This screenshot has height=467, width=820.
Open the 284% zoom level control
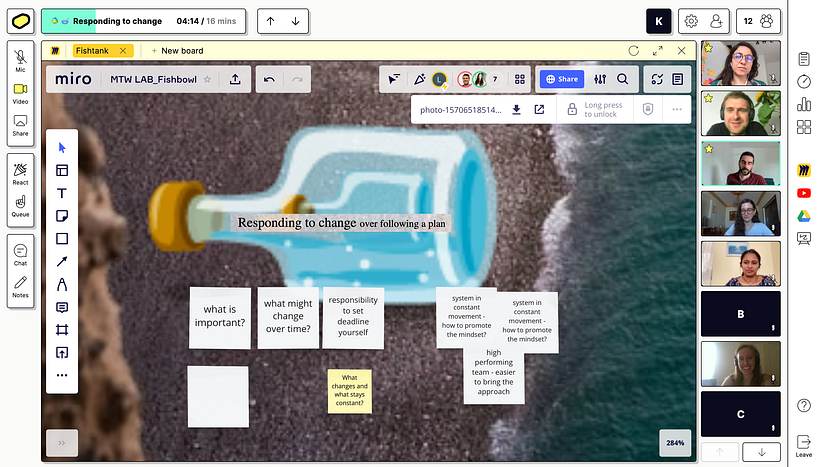pos(675,443)
